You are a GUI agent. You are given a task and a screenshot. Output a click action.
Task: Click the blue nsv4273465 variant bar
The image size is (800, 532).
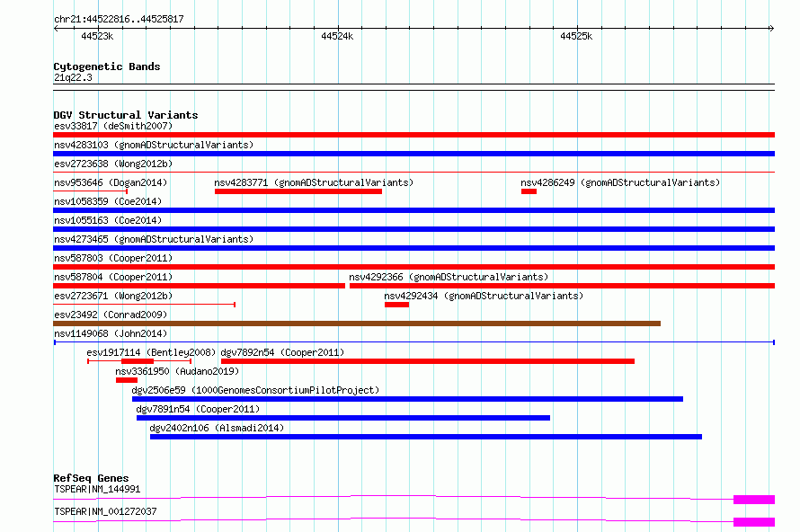(413, 248)
